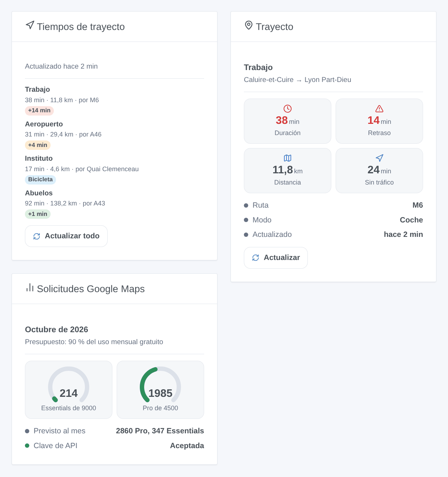Click the Pro gauge showing 1985
The width and height of the screenshot is (448, 477).
[x=160, y=390]
